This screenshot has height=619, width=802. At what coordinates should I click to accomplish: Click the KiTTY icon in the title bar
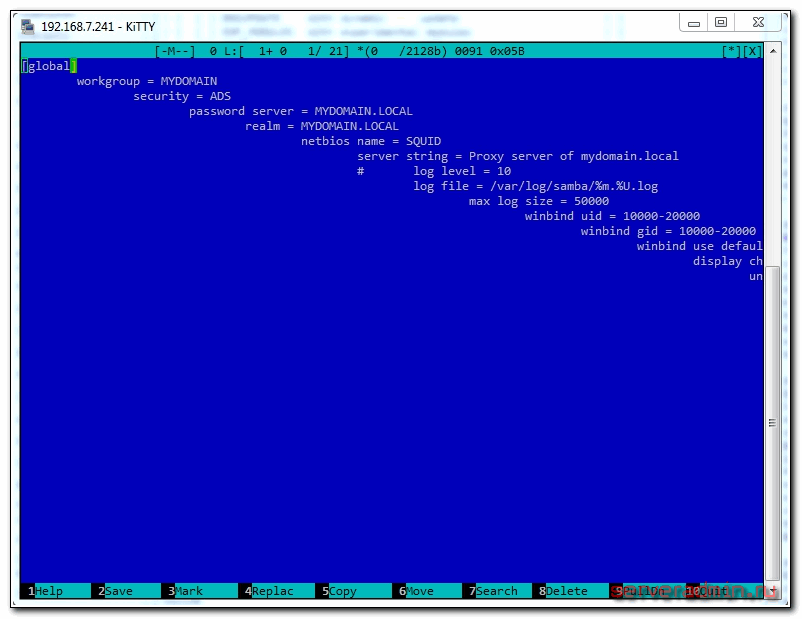(x=28, y=26)
